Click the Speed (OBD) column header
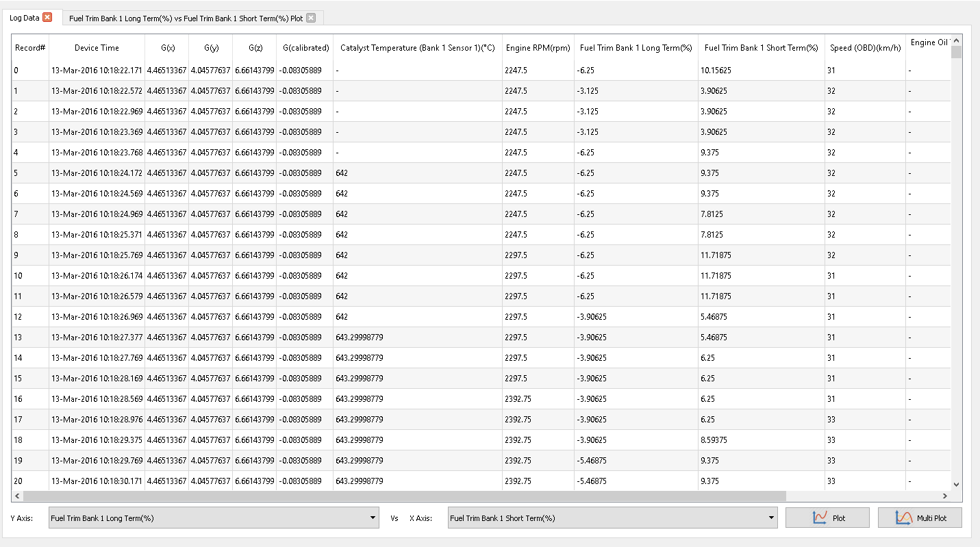Screen dimensions: 980x547 865,48
